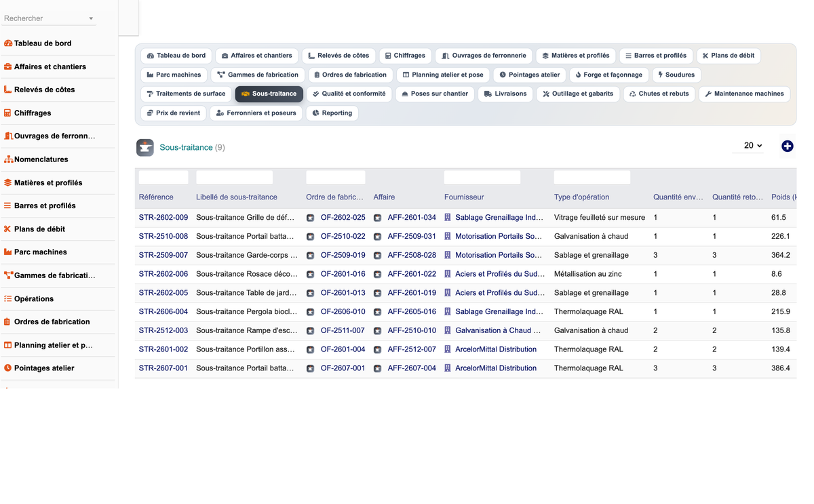Click affaire icon next to AFF-2510-010

pos(378,331)
